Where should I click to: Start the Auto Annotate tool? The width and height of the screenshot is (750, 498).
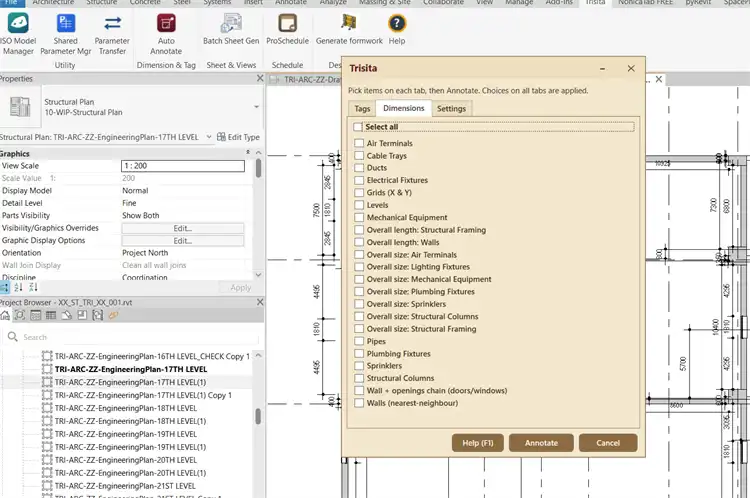tap(166, 33)
